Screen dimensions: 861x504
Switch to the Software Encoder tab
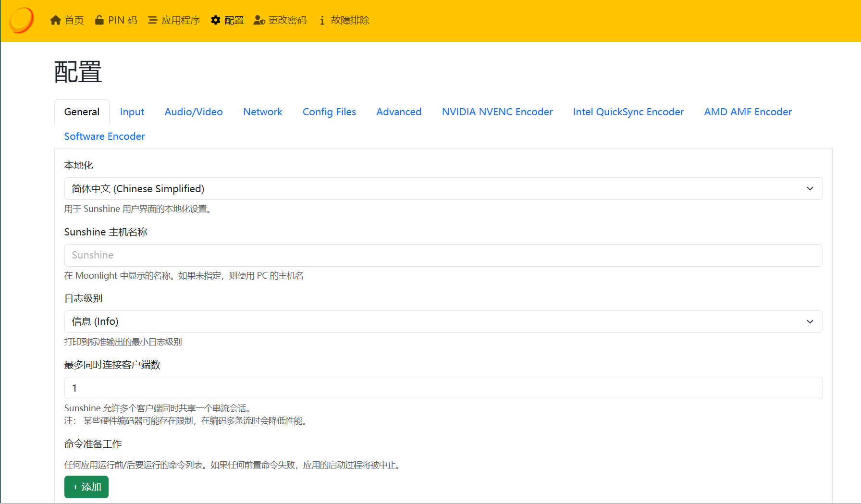point(104,136)
